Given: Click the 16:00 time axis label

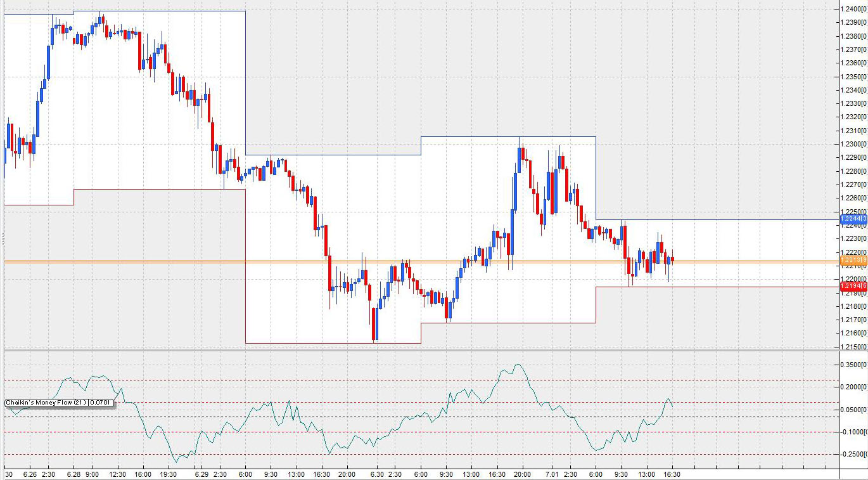Looking at the screenshot, I should coord(143,474).
